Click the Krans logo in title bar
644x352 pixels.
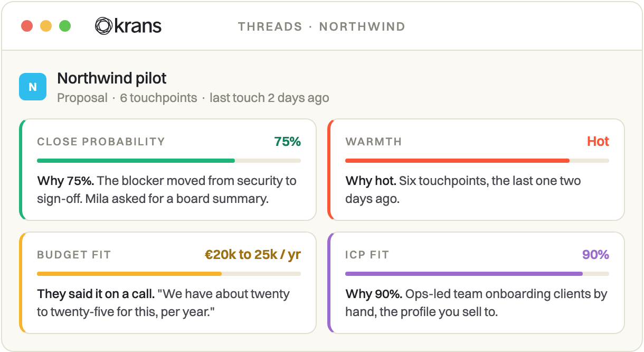pos(128,26)
